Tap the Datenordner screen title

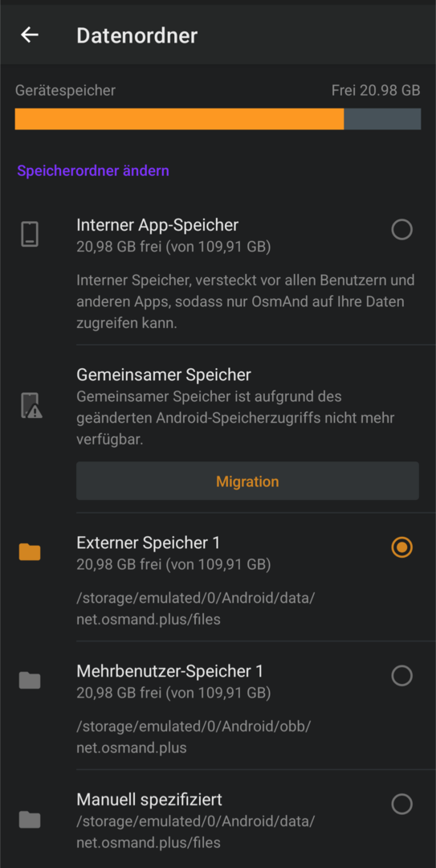(x=137, y=35)
